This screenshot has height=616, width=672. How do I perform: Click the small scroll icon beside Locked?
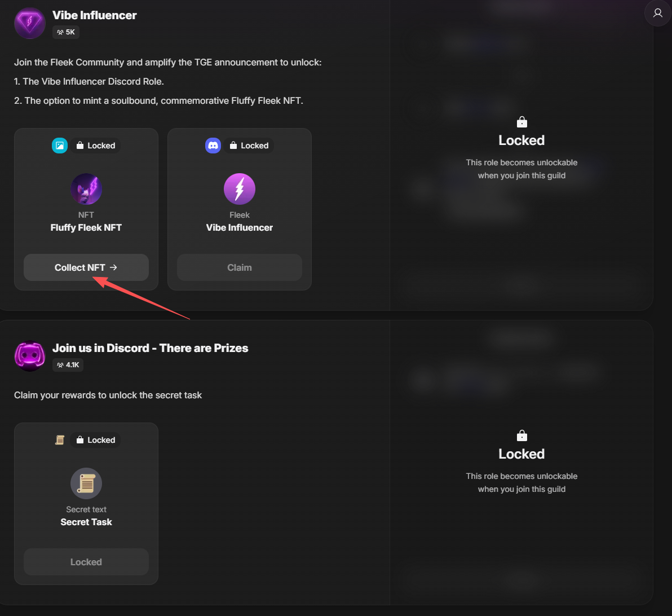click(60, 440)
